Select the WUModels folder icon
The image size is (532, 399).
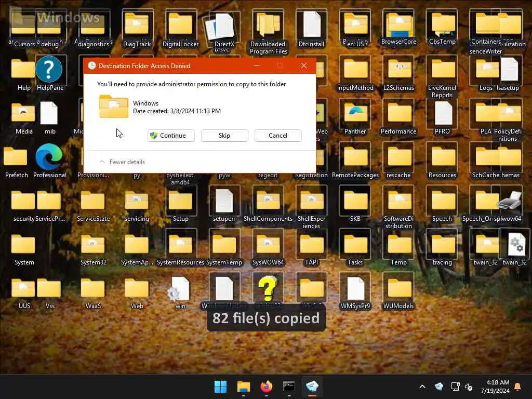[398, 288]
